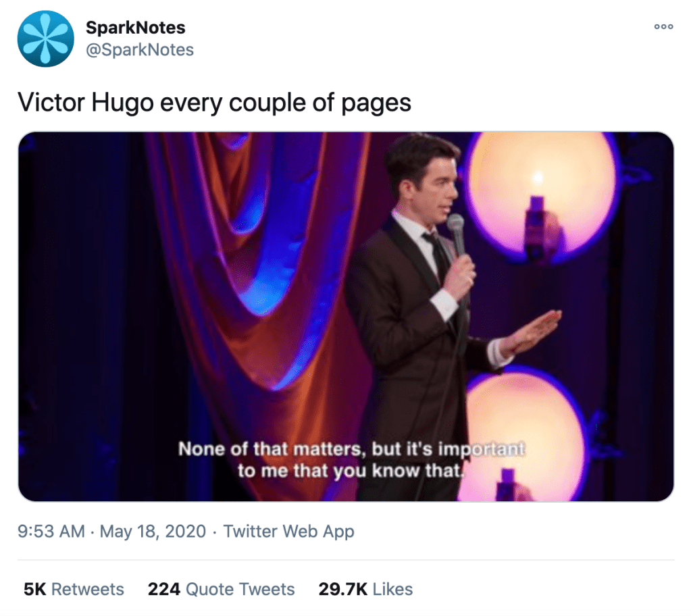The height and width of the screenshot is (616, 691).
Task: Open the 224 Quote Tweets list
Action: (x=221, y=589)
